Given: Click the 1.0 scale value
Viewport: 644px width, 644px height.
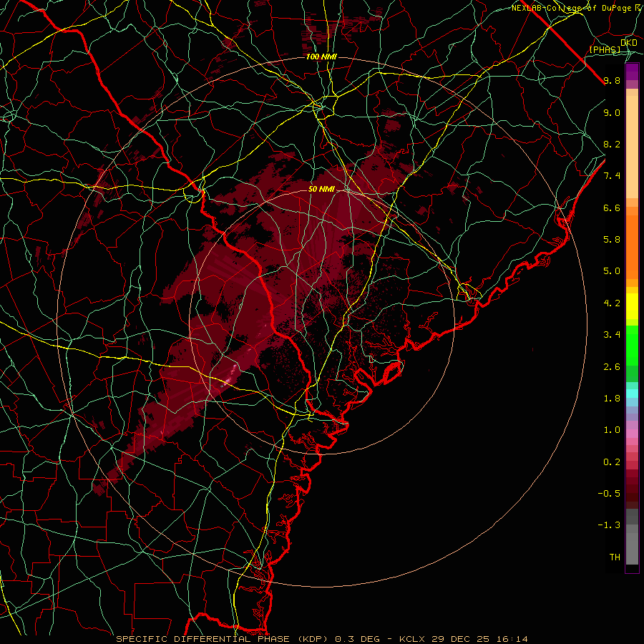Looking at the screenshot, I should coord(612,430).
